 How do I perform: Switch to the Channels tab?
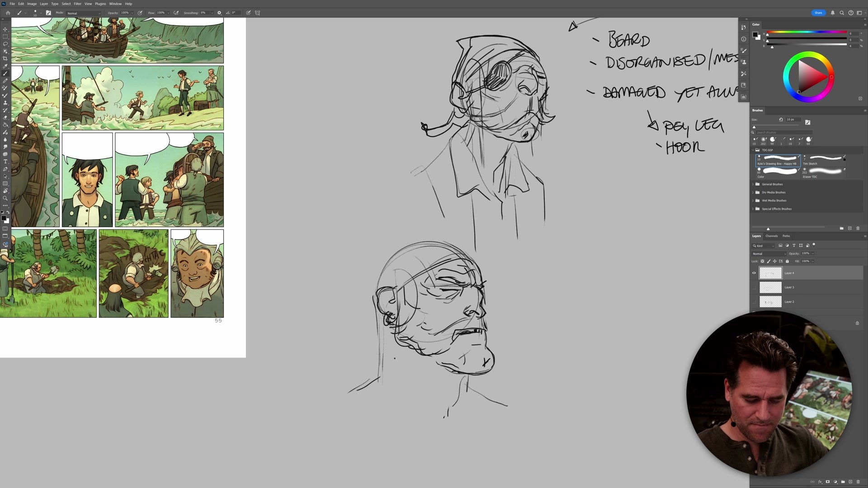[x=771, y=236]
